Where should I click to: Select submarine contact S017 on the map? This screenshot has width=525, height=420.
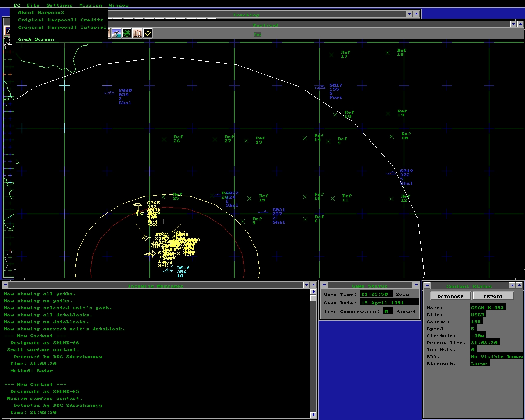[320, 88]
